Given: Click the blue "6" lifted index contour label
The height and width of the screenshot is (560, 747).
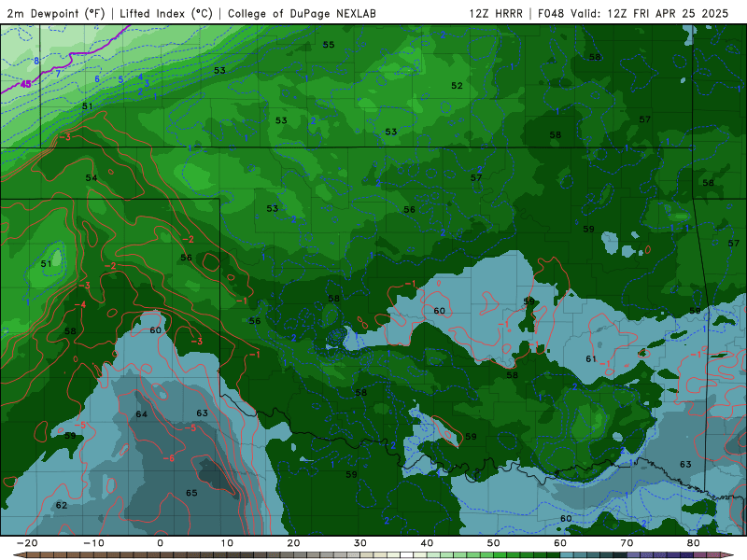Looking at the screenshot, I should click(97, 79).
